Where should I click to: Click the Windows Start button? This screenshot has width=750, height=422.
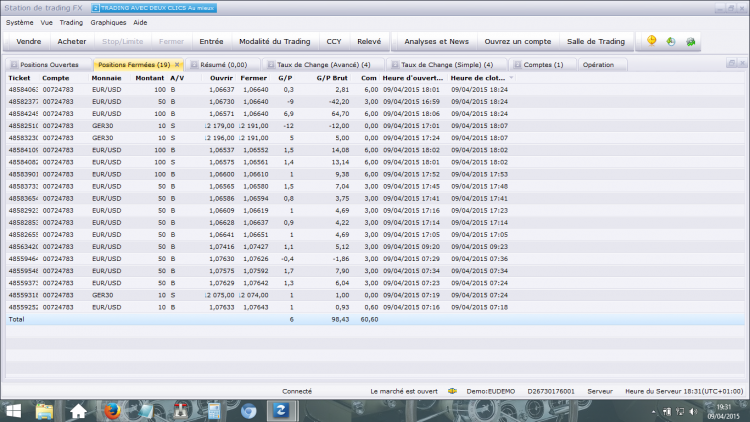13,411
